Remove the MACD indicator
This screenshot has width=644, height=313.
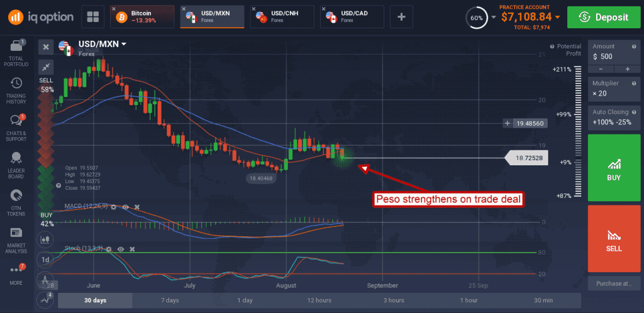click(137, 207)
